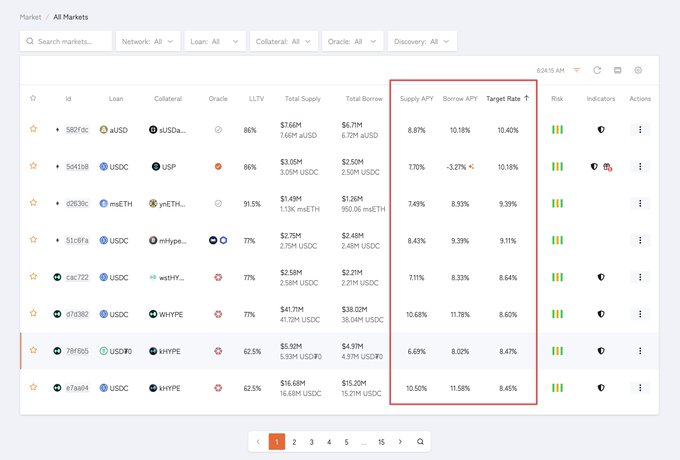Star the 51c6fa mHype market
The height and width of the screenshot is (460, 680).
pyautogui.click(x=33, y=239)
